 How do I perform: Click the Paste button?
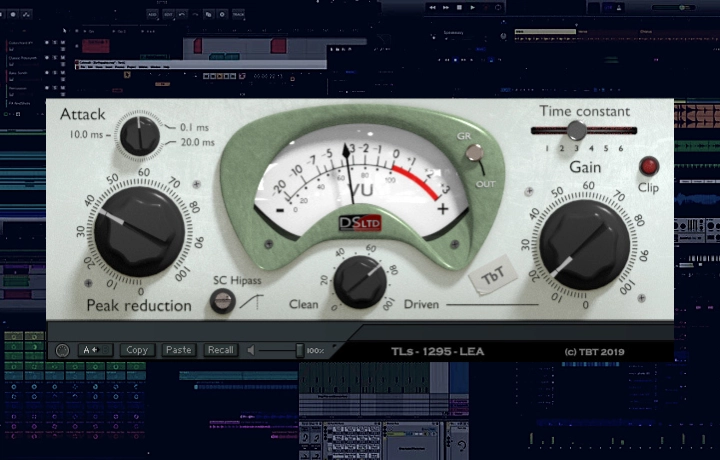(x=179, y=350)
